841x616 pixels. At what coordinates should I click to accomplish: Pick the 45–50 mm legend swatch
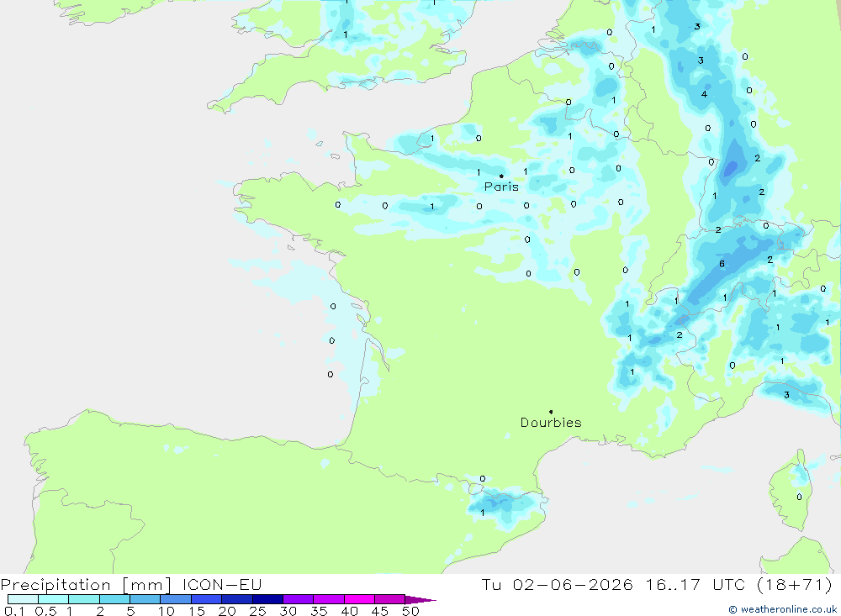(390, 599)
